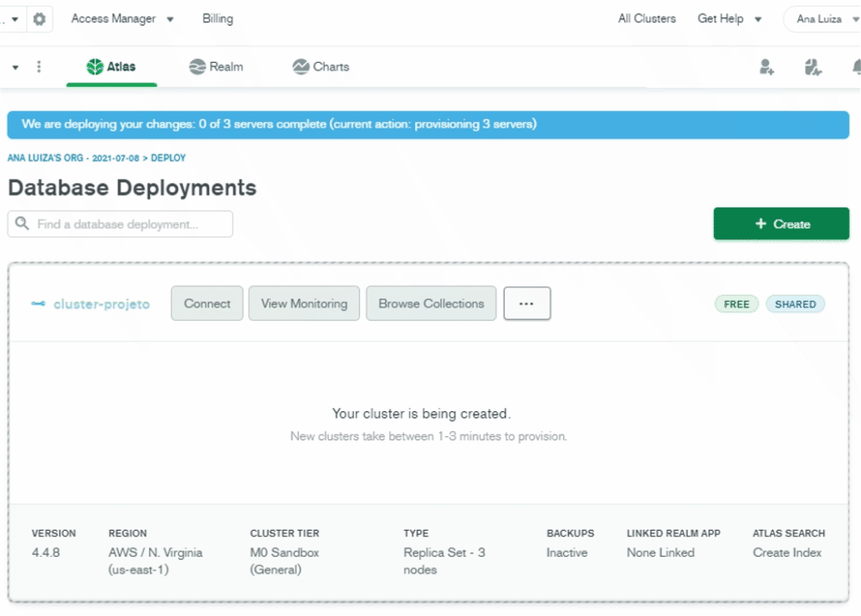Expand the organization selector arrow
This screenshot has width=861, height=616.
(15, 19)
